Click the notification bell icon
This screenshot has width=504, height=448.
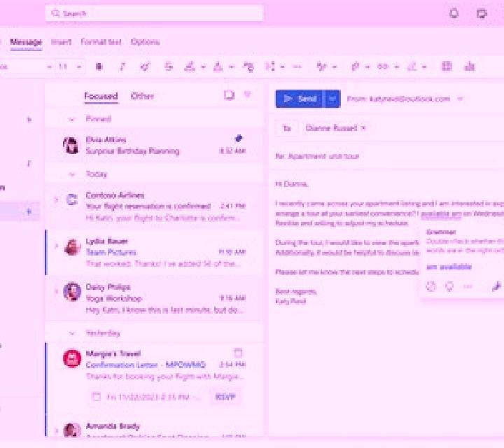click(454, 13)
